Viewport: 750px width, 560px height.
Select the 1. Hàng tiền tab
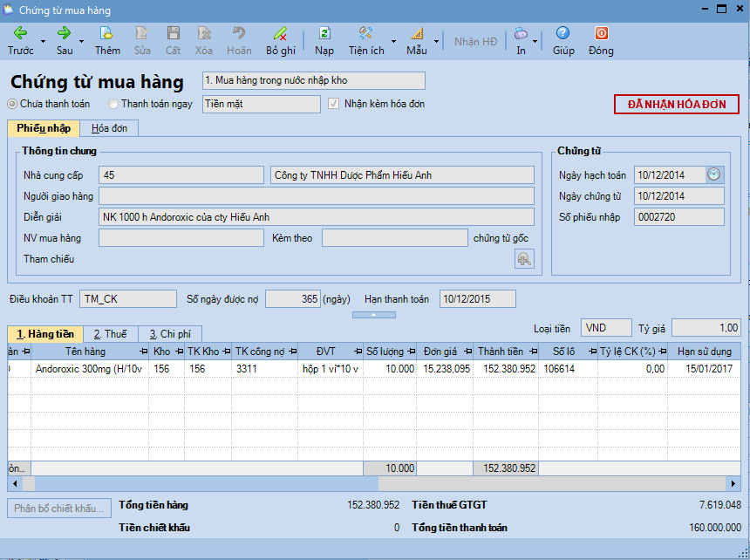pyautogui.click(x=45, y=334)
